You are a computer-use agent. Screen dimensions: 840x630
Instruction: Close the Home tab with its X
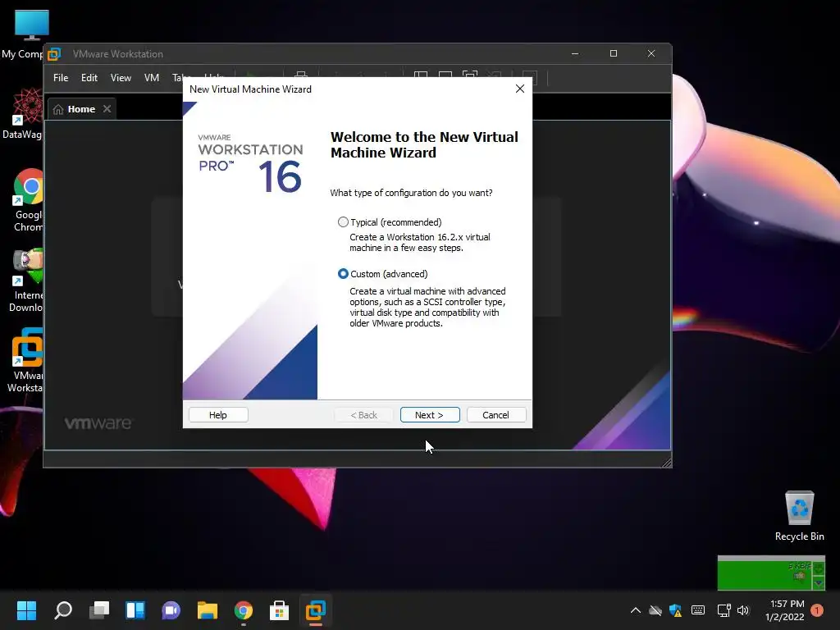coord(107,109)
